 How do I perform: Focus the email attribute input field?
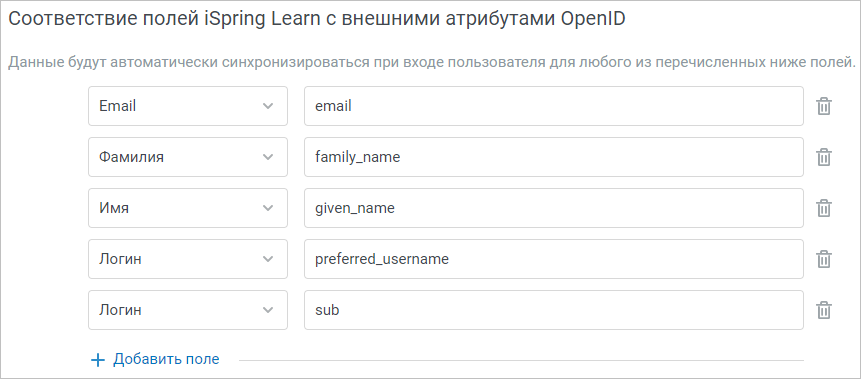click(x=554, y=106)
